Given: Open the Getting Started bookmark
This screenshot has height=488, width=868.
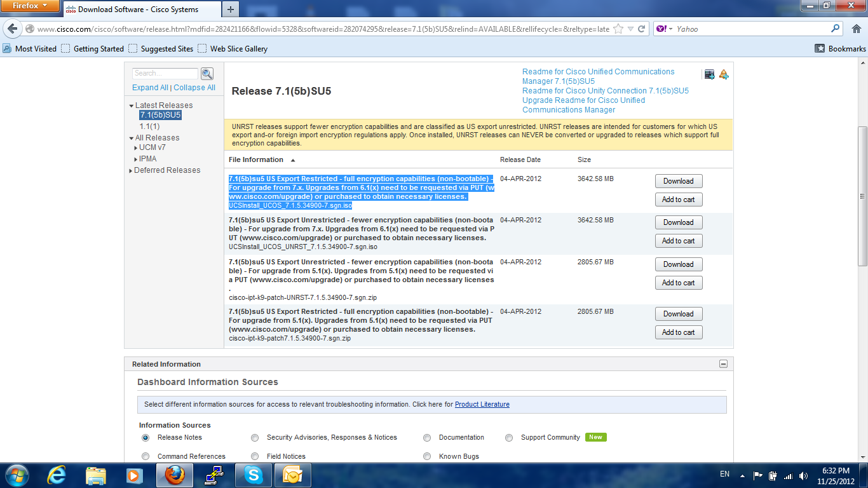Looking at the screenshot, I should 93,48.
